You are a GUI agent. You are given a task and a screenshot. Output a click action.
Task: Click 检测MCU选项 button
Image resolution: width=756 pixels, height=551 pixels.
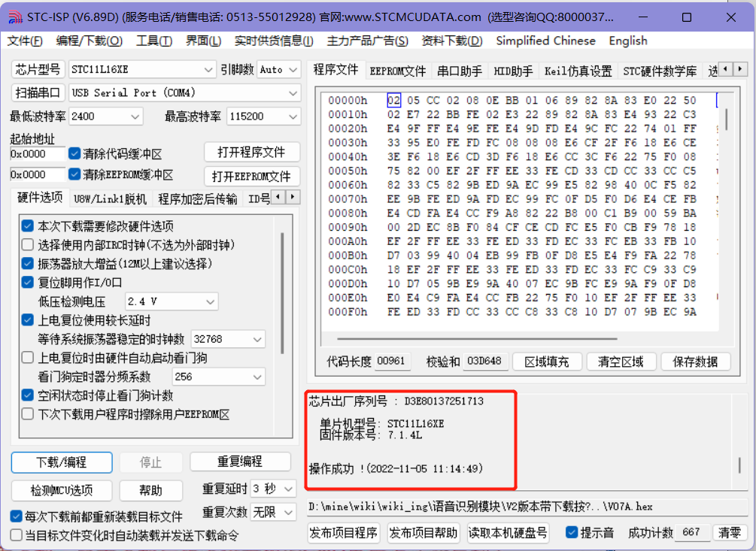point(62,490)
